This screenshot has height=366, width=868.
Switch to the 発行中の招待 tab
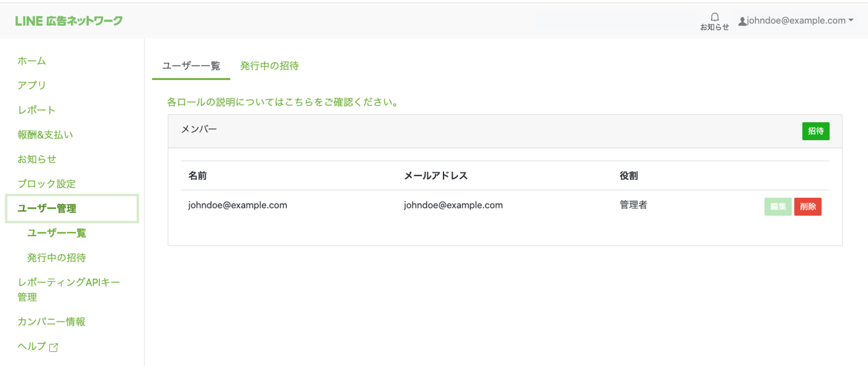coord(269,66)
